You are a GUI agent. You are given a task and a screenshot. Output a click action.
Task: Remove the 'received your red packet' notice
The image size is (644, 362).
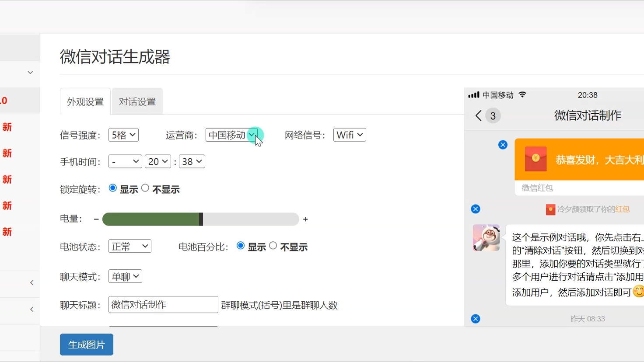476,209
